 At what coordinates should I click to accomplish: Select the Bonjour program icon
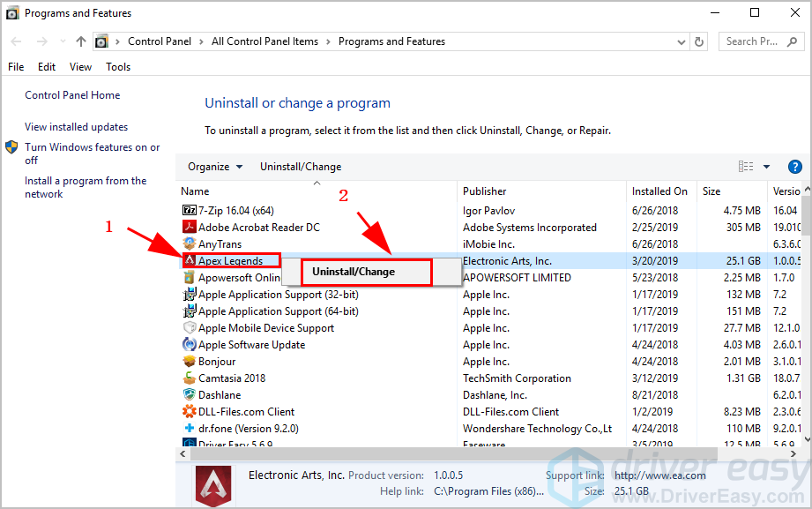click(x=189, y=362)
